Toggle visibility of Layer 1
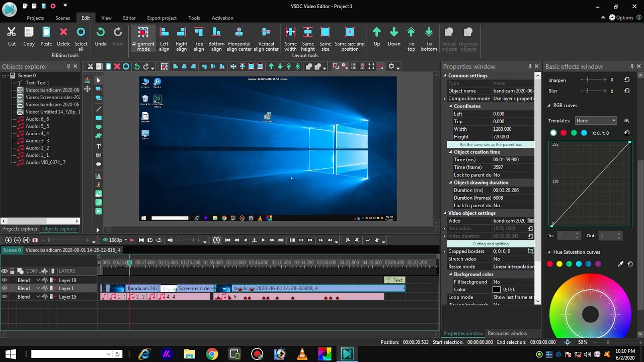Image resolution: width=644 pixels, height=362 pixels. click(x=5, y=288)
